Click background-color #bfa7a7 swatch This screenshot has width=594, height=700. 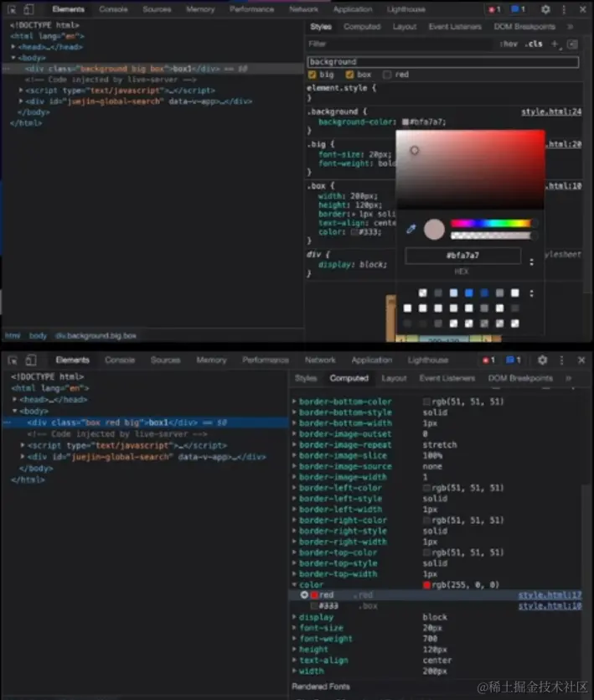(405, 122)
